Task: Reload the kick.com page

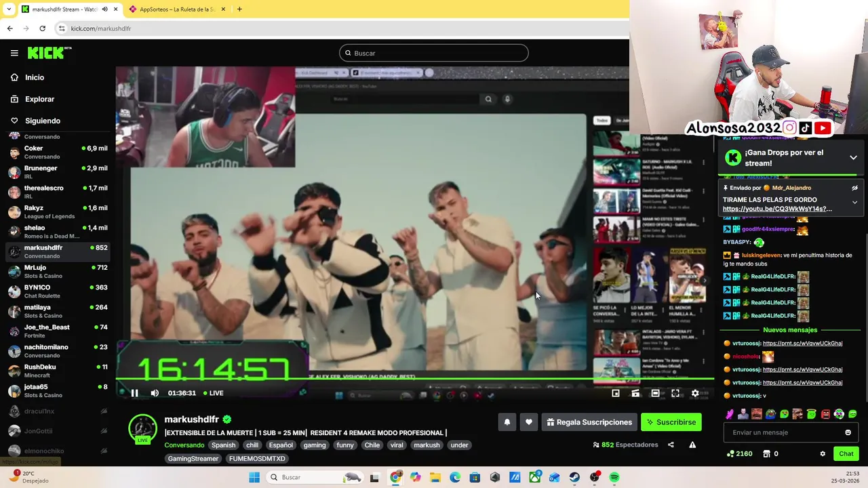Action: [42, 28]
